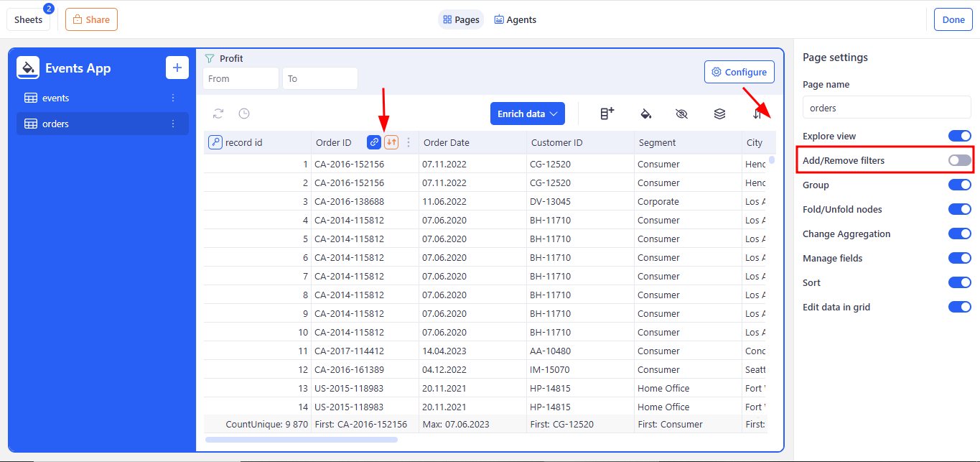Open the history clock icon

tap(244, 114)
